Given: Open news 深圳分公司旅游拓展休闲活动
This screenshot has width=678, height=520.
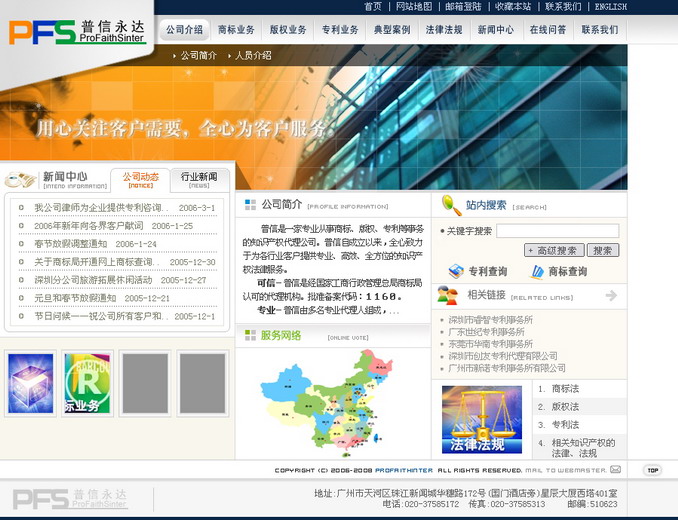Looking at the screenshot, I should [x=93, y=281].
